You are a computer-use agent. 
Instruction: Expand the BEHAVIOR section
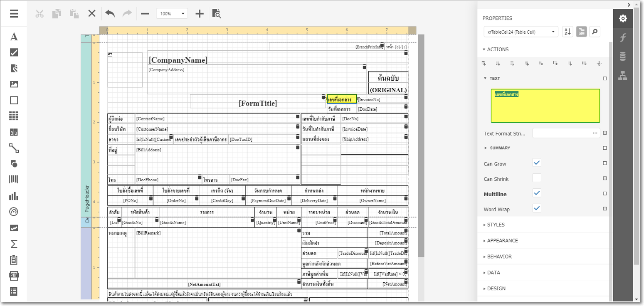click(497, 257)
